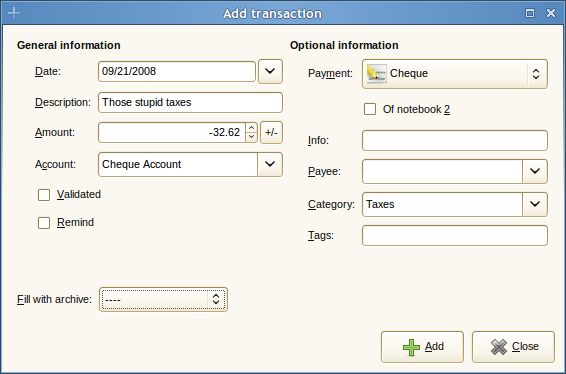This screenshot has width=566, height=374.
Task: Toggle amount sign with +/- button
Action: pyautogui.click(x=271, y=132)
